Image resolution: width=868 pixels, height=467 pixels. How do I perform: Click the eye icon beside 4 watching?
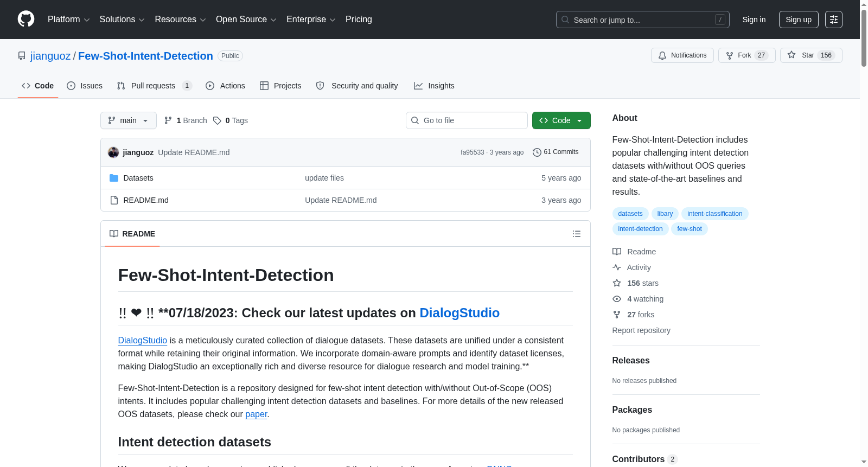[617, 299]
